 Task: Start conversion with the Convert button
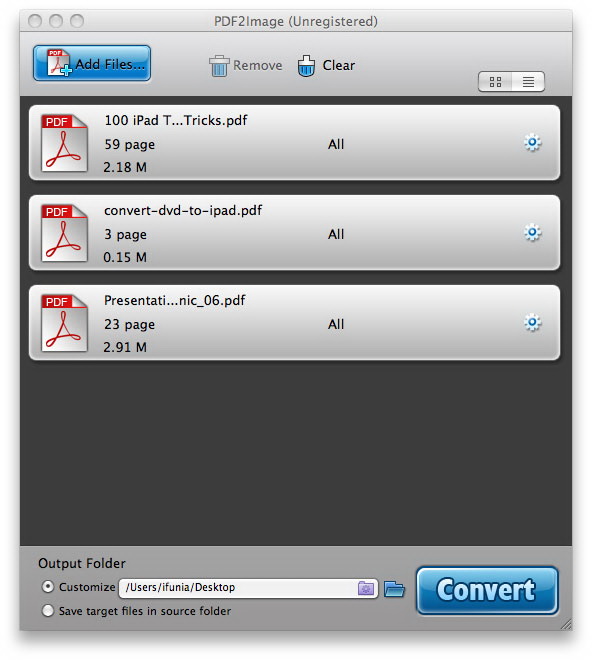[487, 590]
